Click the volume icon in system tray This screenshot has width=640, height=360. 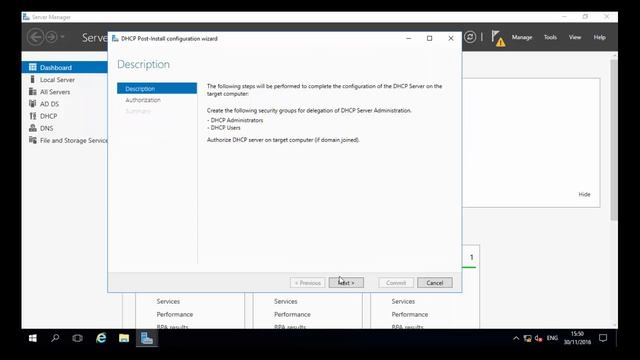click(538, 338)
